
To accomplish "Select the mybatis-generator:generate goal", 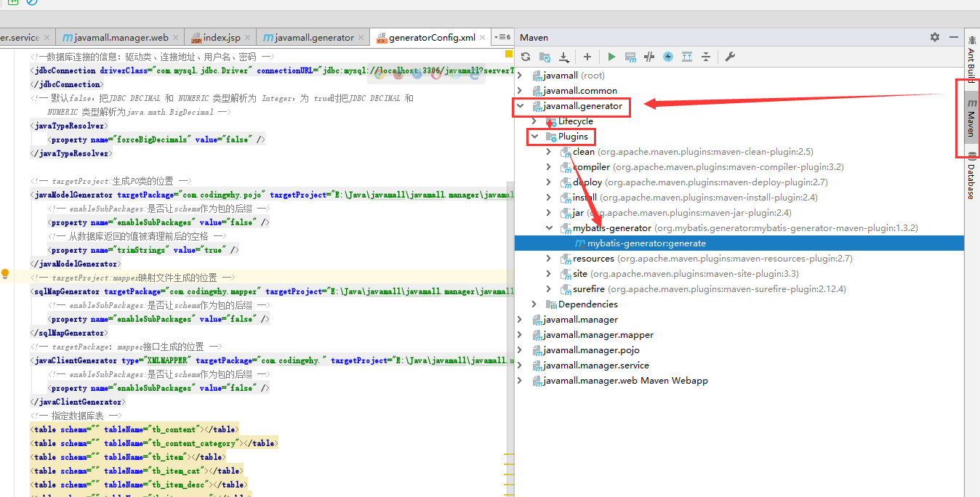I will [x=646, y=243].
